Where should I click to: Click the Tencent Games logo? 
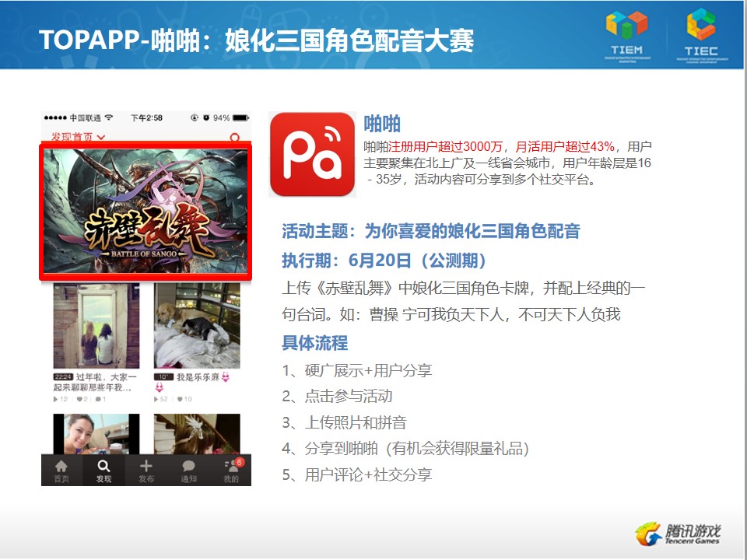tap(678, 534)
